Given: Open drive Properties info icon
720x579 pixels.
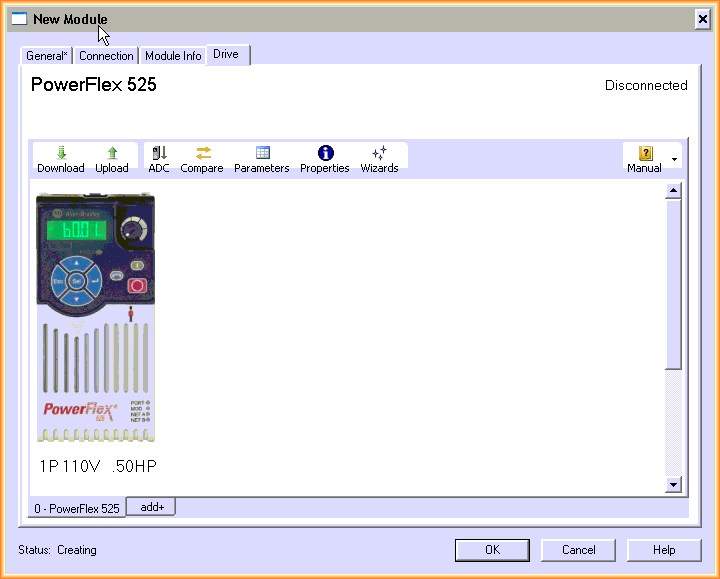Looking at the screenshot, I should coord(325,154).
